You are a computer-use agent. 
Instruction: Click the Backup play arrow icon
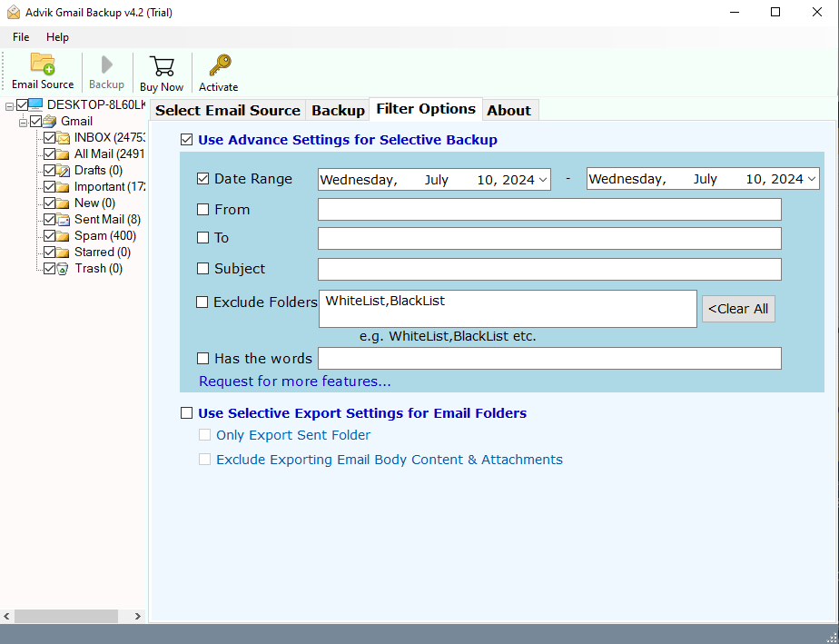click(x=107, y=64)
